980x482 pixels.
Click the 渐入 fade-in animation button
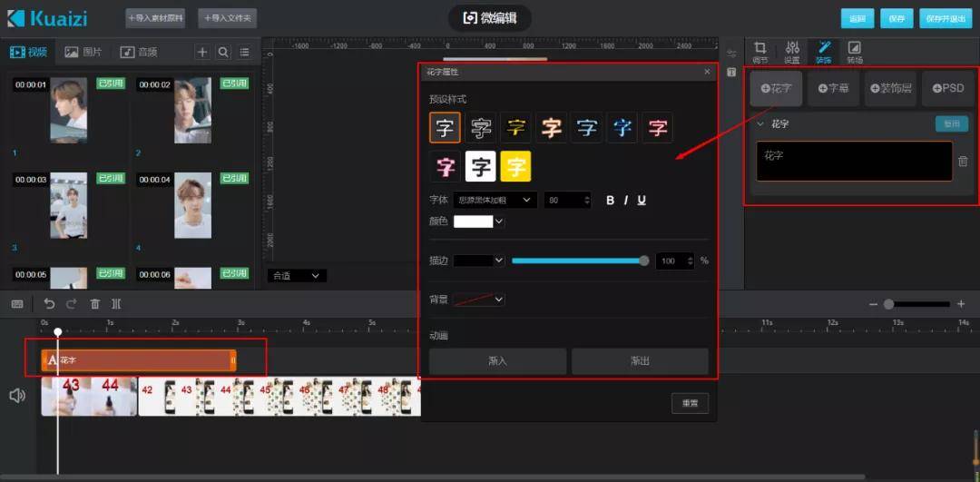[x=497, y=361]
